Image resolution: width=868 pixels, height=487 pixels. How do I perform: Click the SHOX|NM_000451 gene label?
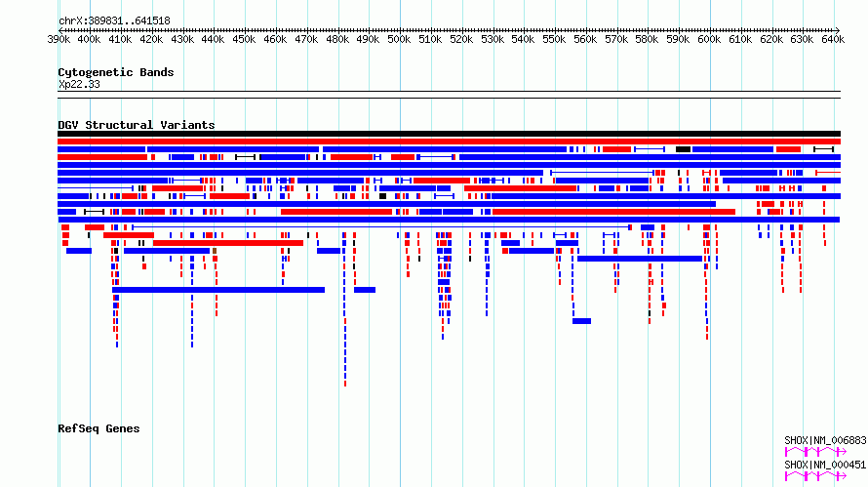[x=825, y=465]
